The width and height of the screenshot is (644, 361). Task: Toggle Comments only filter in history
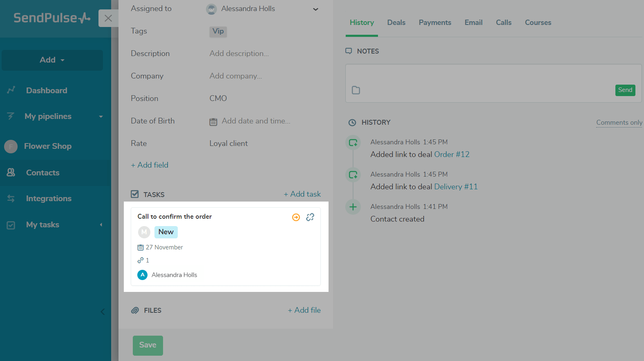[x=619, y=123]
